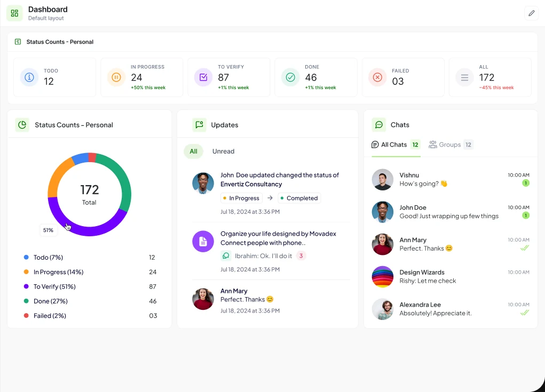The width and height of the screenshot is (545, 392).
Task: Click the Envertiz Consultancy link text
Action: click(x=251, y=184)
